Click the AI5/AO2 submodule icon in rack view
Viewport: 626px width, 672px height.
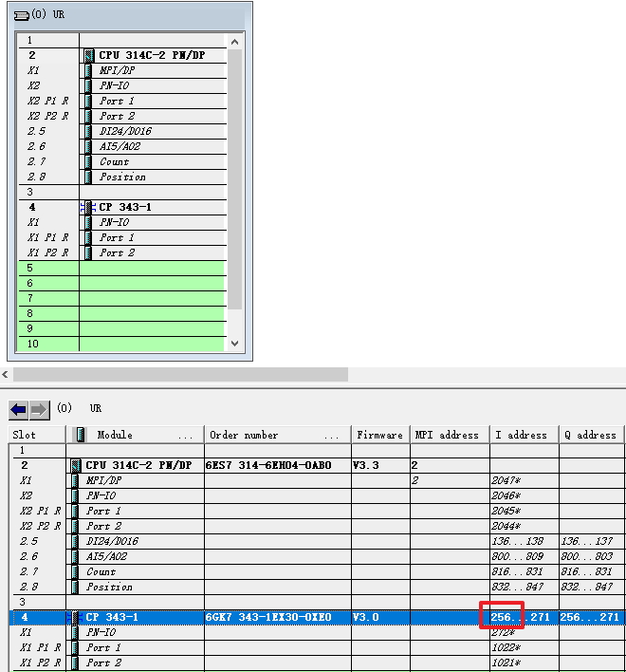point(88,146)
